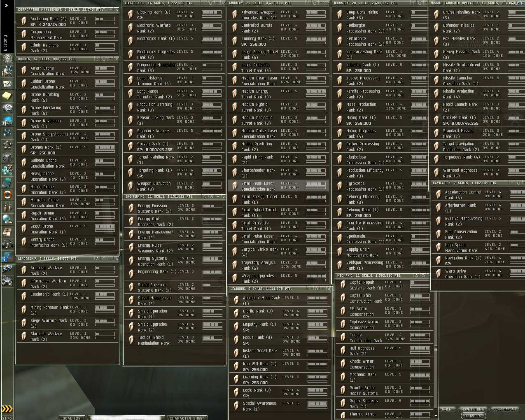Collapse the Leadership window with its minus button
Viewport: 525px width, 420px height.
click(110, 259)
